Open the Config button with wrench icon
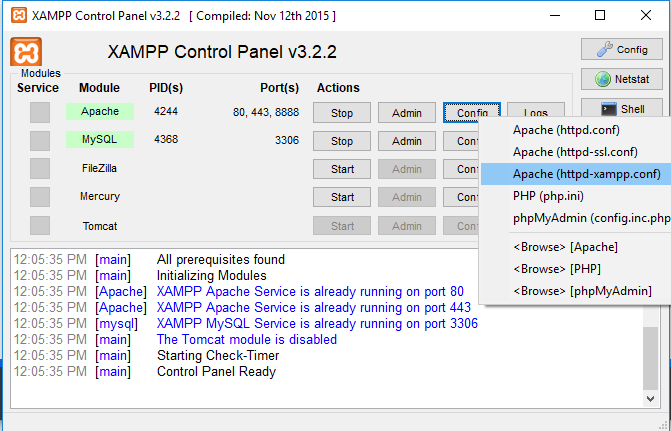This screenshot has height=431, width=671. [622, 50]
